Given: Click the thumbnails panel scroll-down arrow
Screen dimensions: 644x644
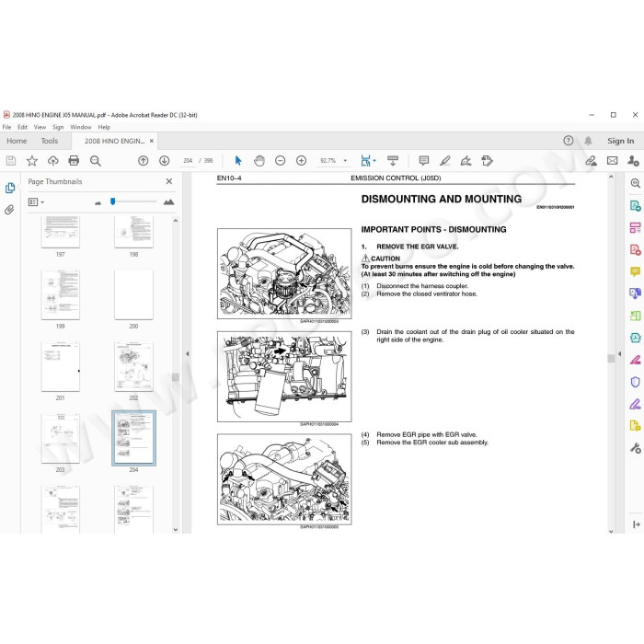Looking at the screenshot, I should (x=176, y=529).
